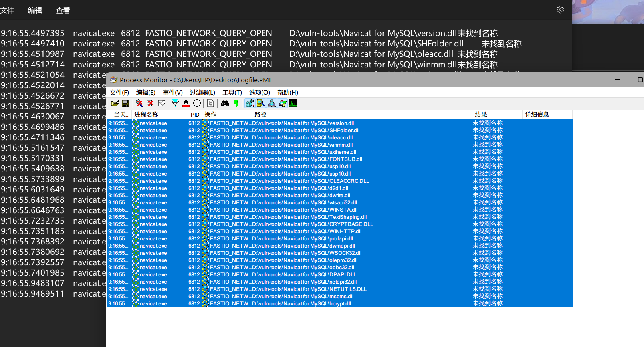644x347 pixels.
Task: Toggle event capture magnifier icon
Action: point(139,103)
